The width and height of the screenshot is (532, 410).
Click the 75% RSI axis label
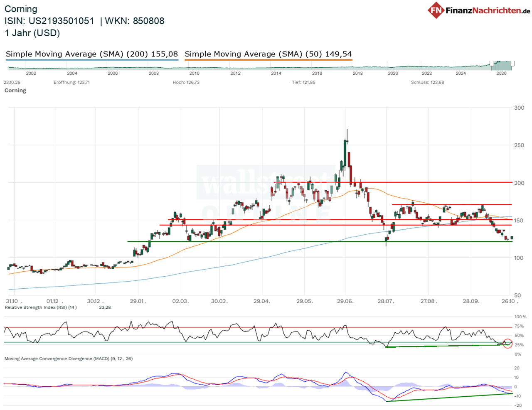pyautogui.click(x=519, y=326)
